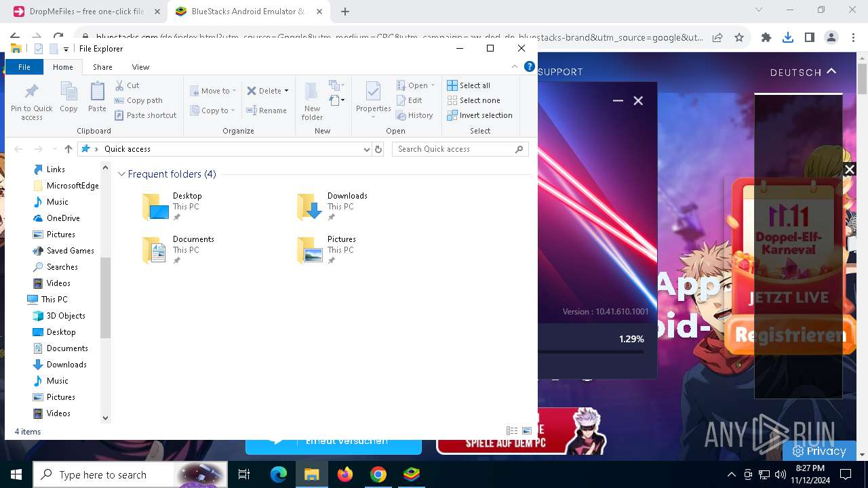The width and height of the screenshot is (868, 488).
Task: Click the Rename ribbon item
Action: click(x=266, y=110)
